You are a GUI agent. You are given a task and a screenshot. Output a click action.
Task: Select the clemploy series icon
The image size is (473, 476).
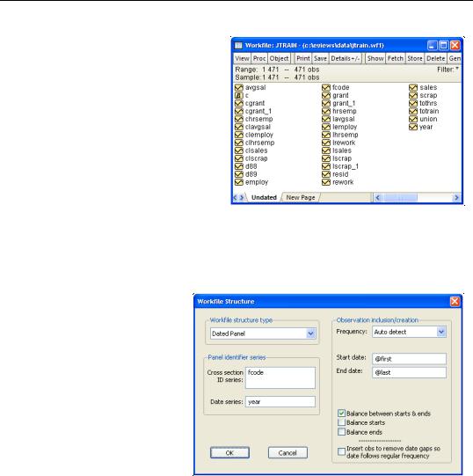click(x=239, y=135)
